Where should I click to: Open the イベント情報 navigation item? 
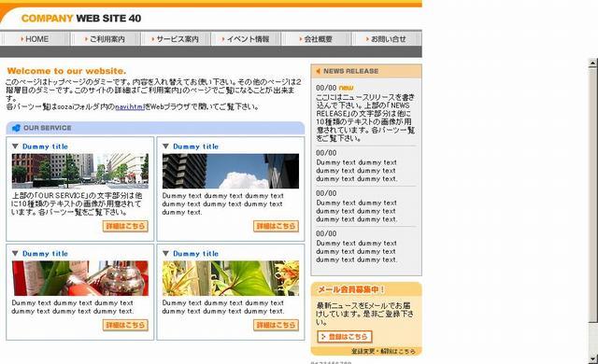(x=246, y=39)
